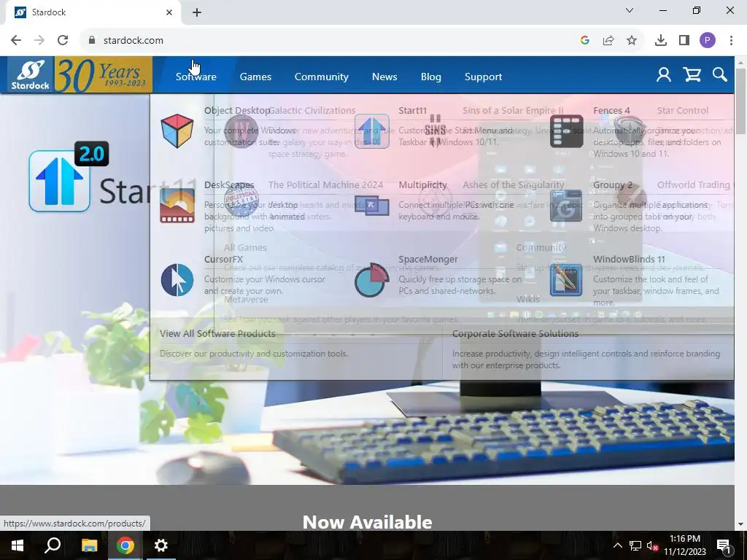Viewport: 747px width, 560px height.
Task: Open Multiplicity title link
Action: coord(422,184)
